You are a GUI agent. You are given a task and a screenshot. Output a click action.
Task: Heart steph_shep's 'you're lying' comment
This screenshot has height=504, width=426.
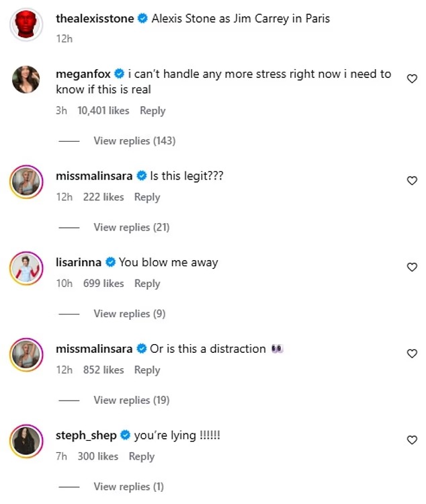coord(413,440)
